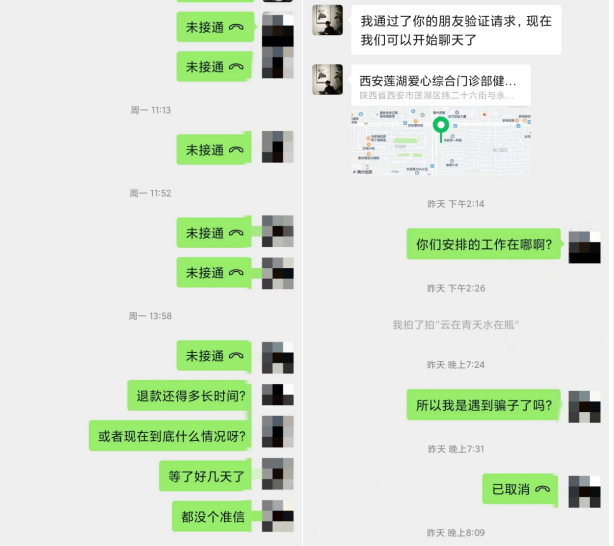This screenshot has width=614, height=546.
Task: Tap the phone icon in the topmost full 未接通 bubble
Action: 236,27
